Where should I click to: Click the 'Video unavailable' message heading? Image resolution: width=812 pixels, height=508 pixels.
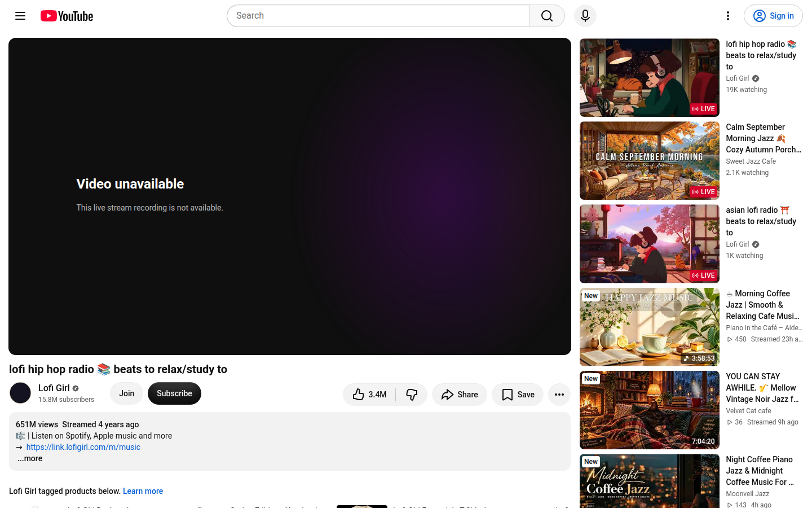tap(130, 184)
